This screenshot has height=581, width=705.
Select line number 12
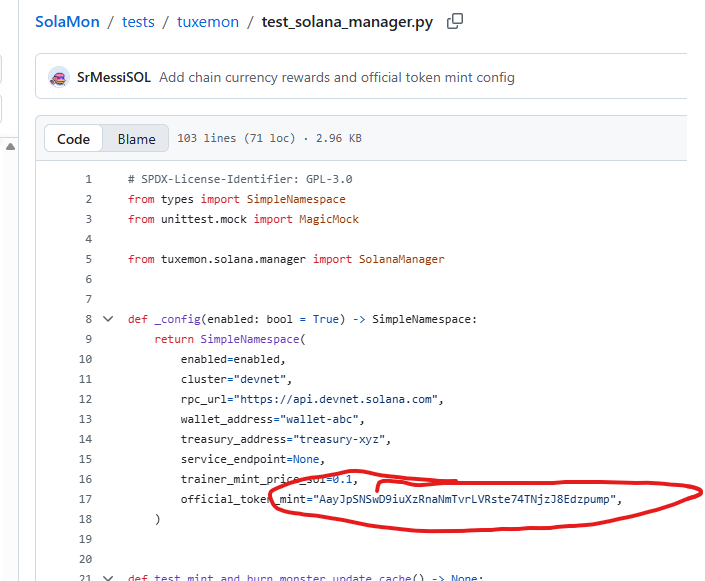tap(85, 399)
